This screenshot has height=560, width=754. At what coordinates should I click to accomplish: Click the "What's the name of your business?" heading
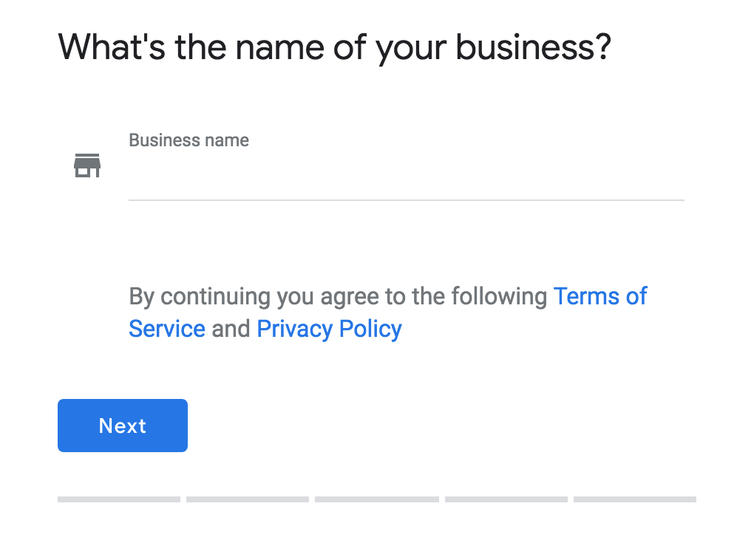click(x=335, y=48)
